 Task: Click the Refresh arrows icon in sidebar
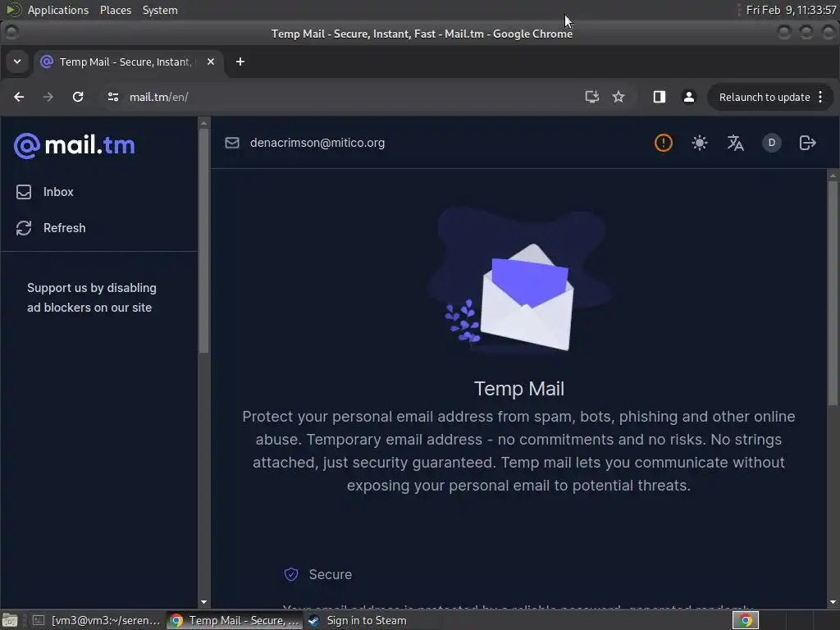click(24, 228)
